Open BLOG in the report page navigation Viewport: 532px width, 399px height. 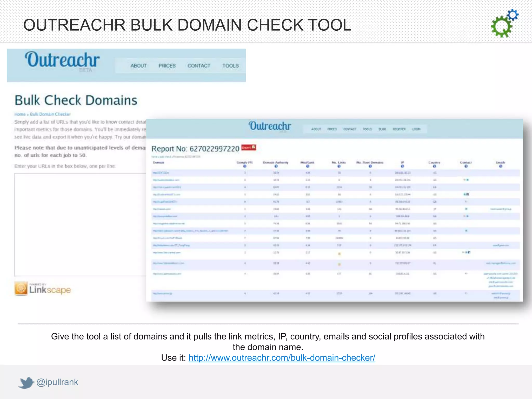[382, 129]
